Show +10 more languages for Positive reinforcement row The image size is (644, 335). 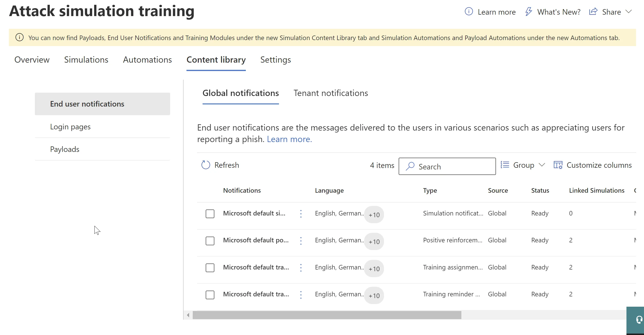pyautogui.click(x=374, y=241)
